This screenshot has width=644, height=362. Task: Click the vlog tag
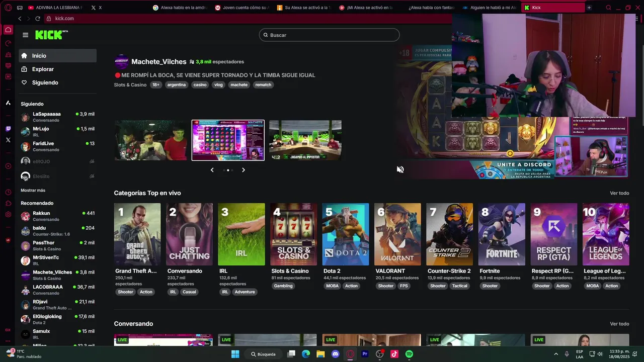click(218, 85)
